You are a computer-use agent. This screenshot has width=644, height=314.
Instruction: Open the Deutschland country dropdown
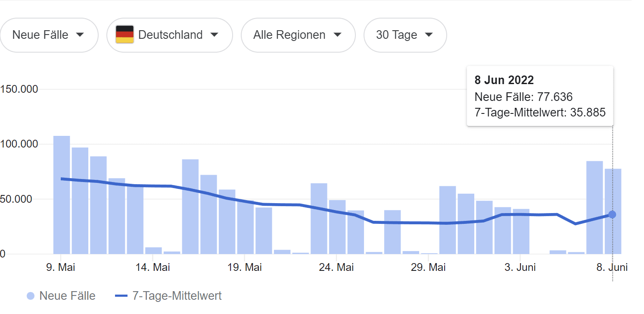tap(170, 35)
